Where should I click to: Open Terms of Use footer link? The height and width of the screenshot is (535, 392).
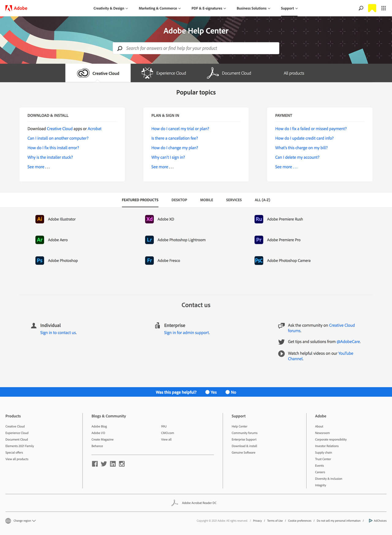[275, 521]
